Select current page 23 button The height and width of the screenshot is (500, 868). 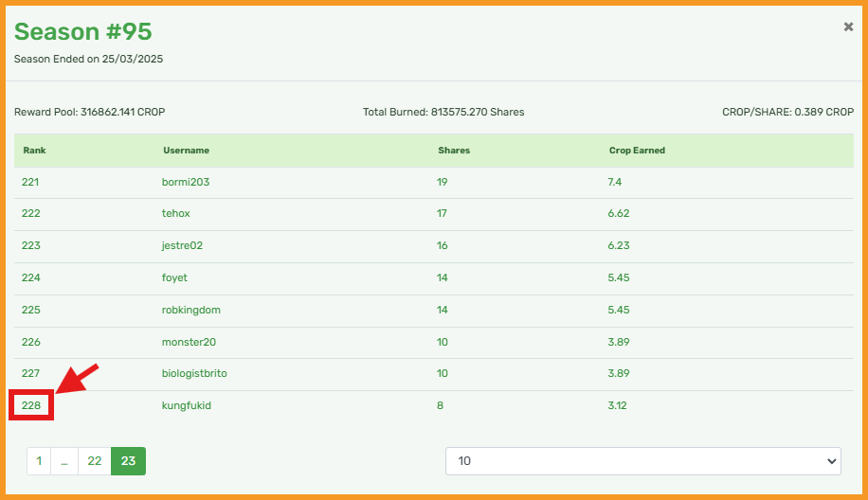click(129, 461)
